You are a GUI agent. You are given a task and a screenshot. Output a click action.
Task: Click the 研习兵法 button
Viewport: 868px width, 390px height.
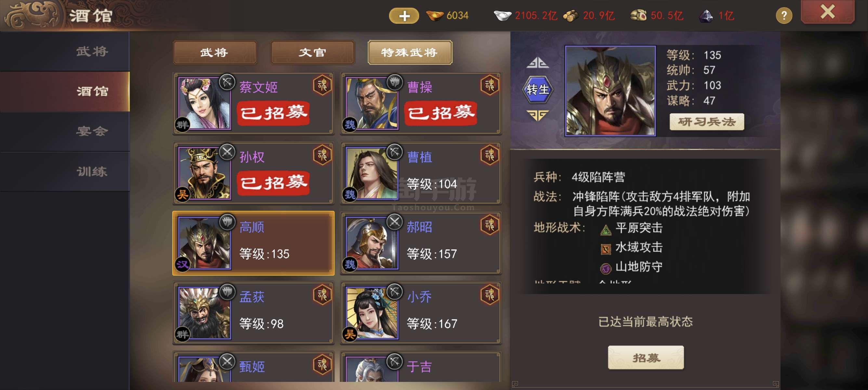707,122
